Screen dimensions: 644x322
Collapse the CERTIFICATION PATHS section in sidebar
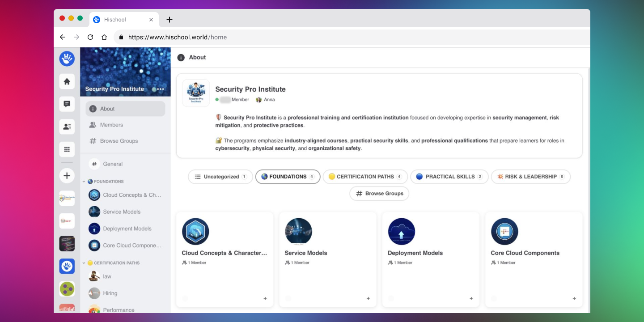pyautogui.click(x=84, y=263)
